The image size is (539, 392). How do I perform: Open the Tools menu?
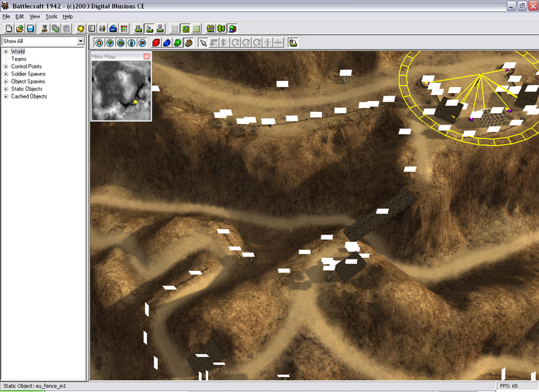51,16
